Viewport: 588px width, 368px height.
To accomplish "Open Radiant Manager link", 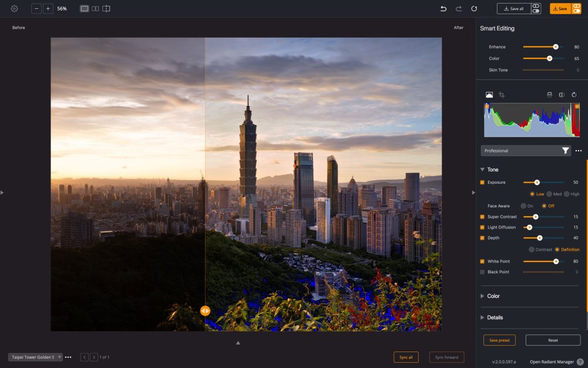I will pyautogui.click(x=552, y=362).
